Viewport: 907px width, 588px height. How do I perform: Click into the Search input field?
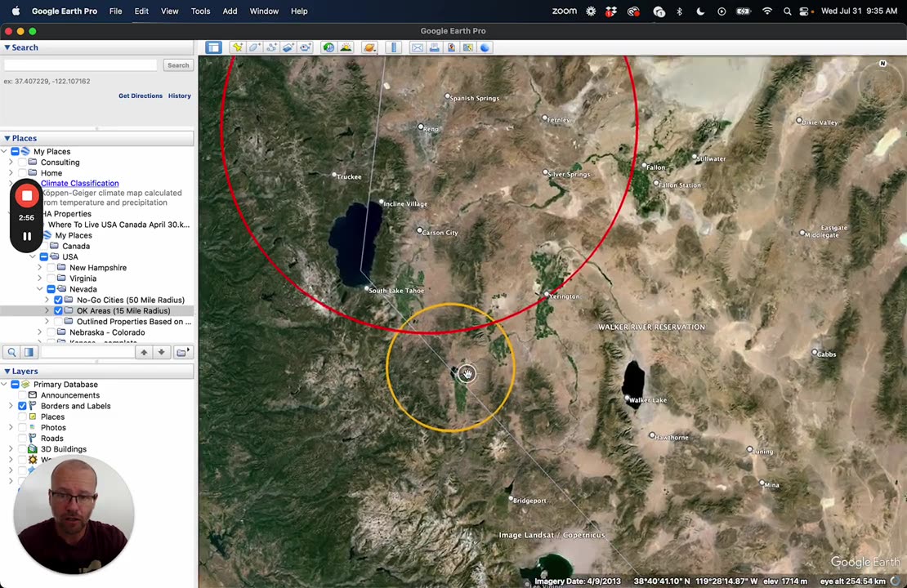pos(80,65)
